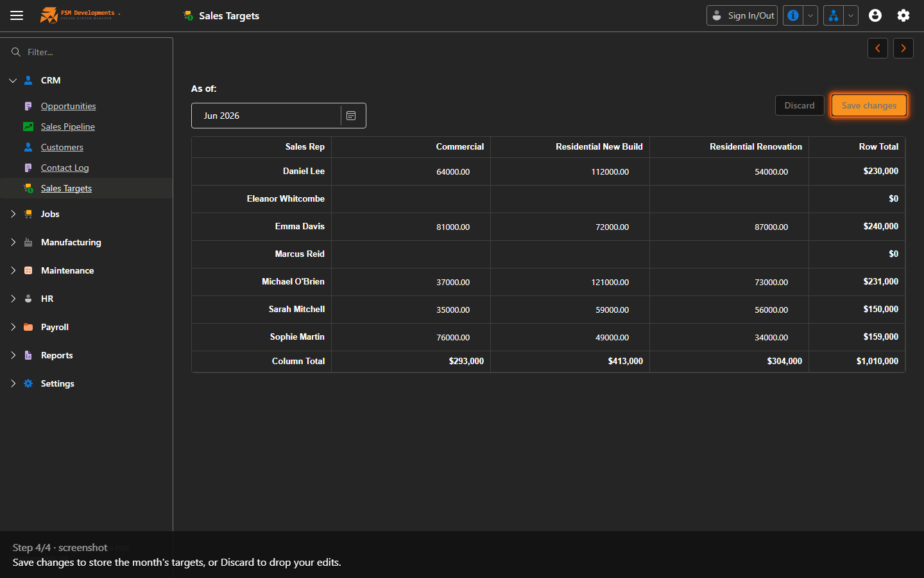Click the Sign In/Out button
Viewport: 924px width, 578px height.
click(x=742, y=15)
